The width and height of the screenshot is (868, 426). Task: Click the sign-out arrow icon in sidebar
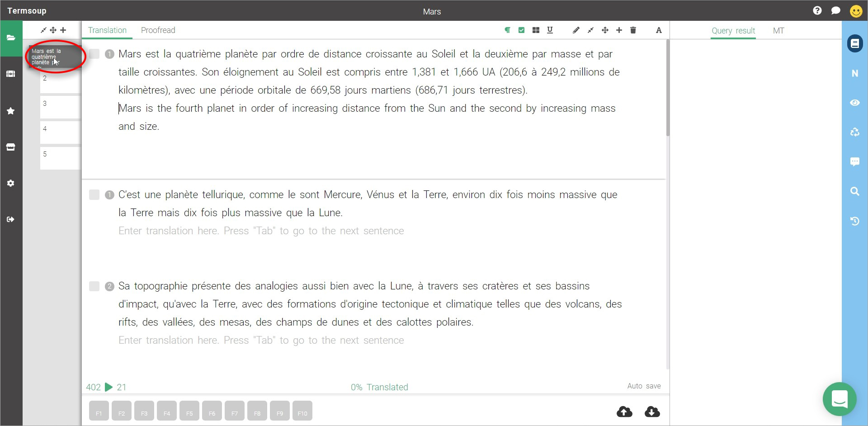coord(11,219)
